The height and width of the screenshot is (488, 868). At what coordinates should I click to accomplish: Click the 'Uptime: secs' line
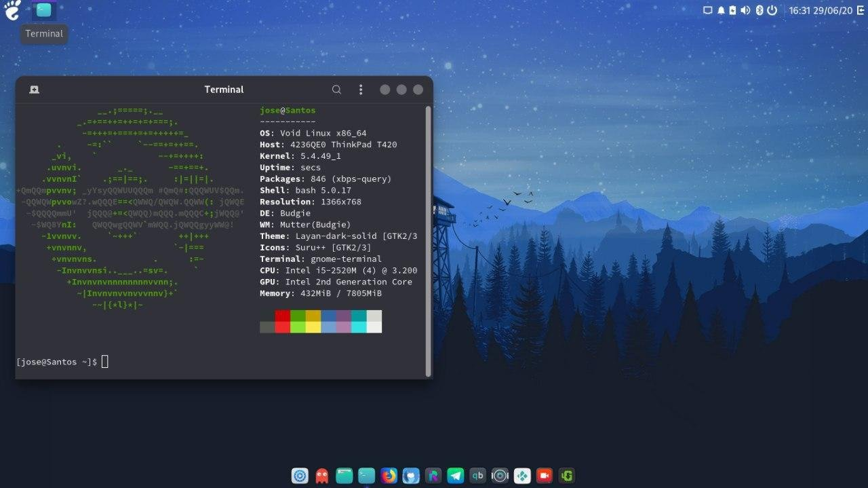coord(290,168)
